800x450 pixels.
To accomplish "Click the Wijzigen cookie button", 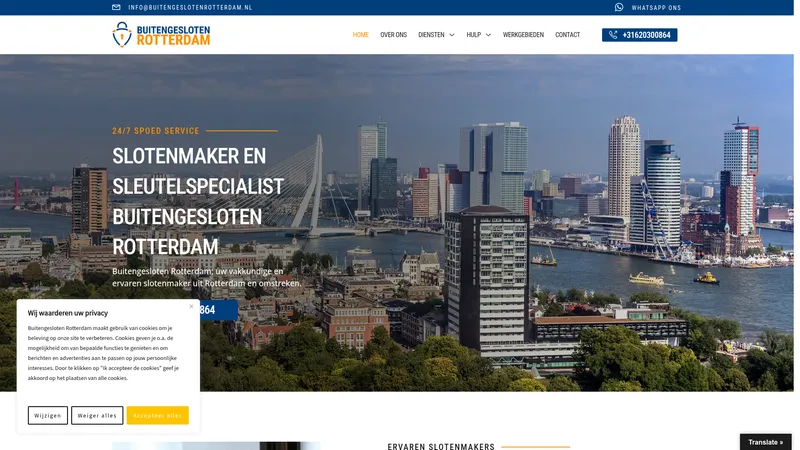I will (x=48, y=415).
